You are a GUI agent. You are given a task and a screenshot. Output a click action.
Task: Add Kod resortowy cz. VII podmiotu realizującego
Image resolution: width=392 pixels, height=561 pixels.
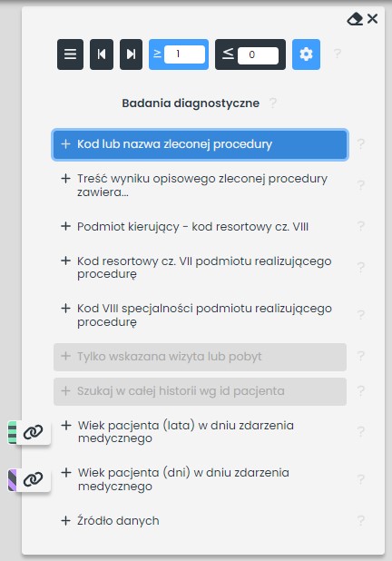pos(200,267)
